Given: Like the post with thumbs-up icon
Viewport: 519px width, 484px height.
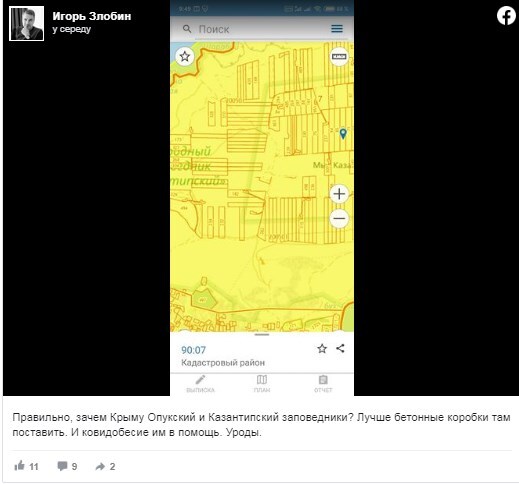Looking at the screenshot, I should pyautogui.click(x=20, y=465).
